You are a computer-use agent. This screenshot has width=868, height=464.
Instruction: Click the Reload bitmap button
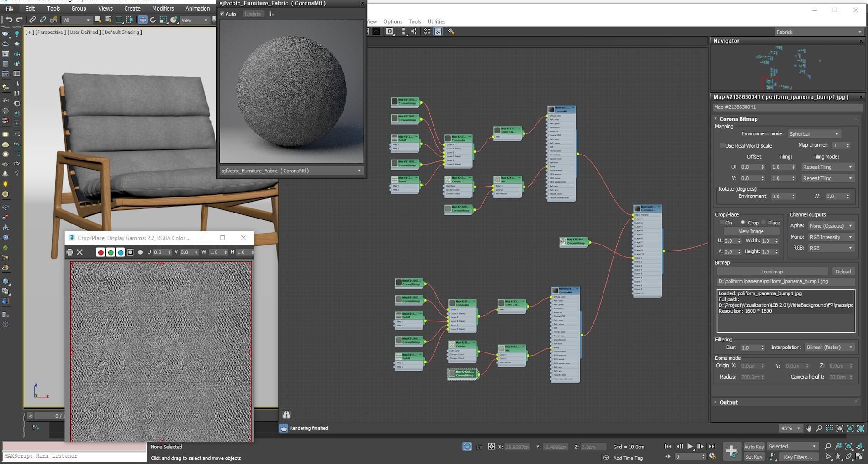click(x=843, y=272)
